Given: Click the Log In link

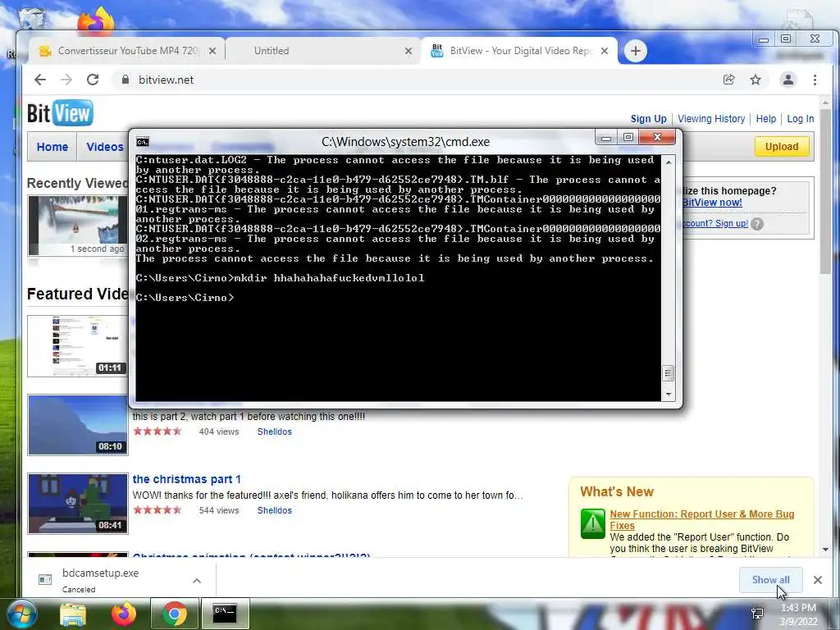Looking at the screenshot, I should (800, 118).
